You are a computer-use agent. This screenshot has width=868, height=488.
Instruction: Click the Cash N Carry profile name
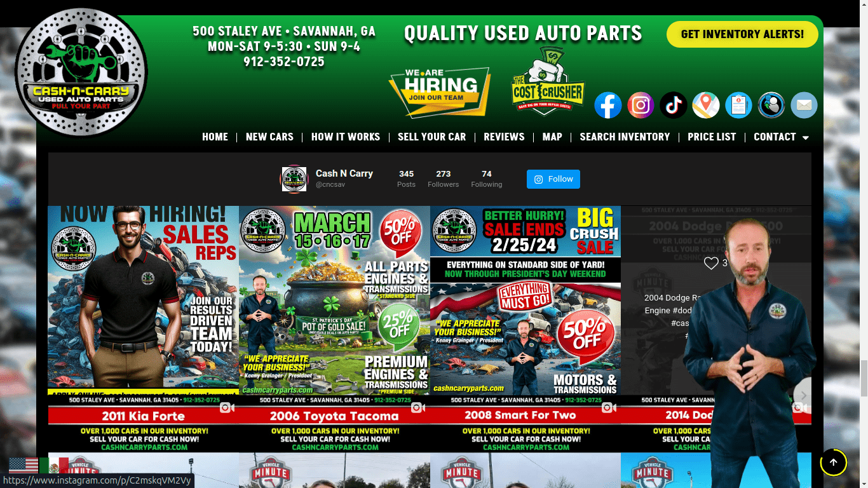pos(344,173)
